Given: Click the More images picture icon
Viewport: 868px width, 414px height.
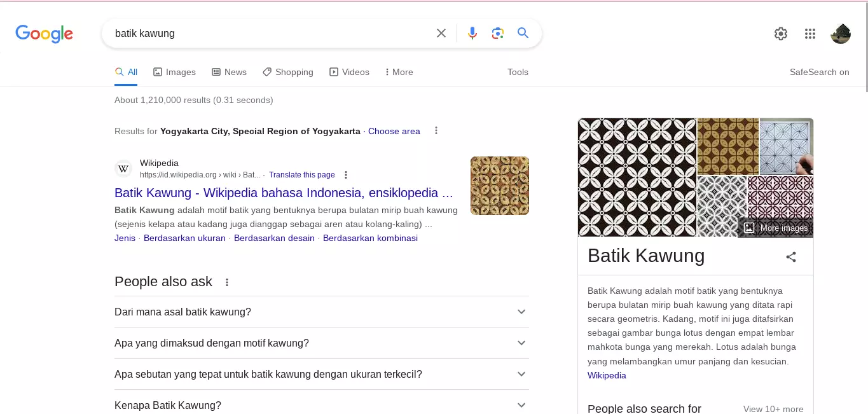Looking at the screenshot, I should 749,228.
